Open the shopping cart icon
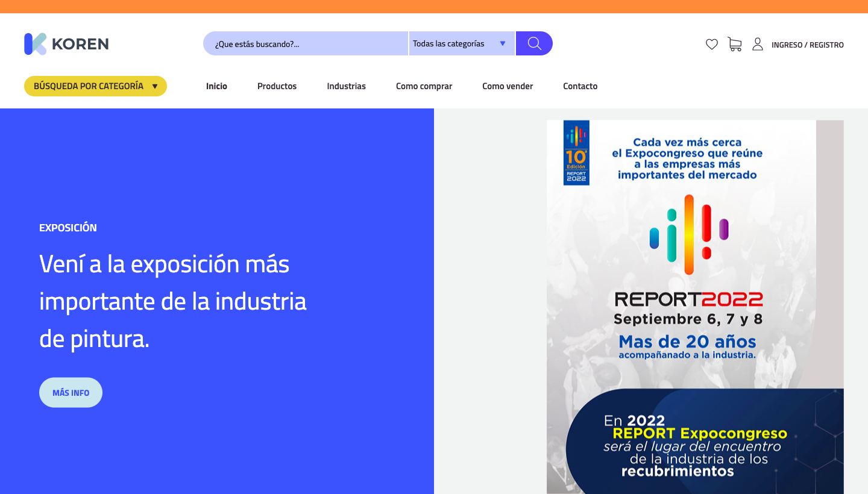 tap(735, 44)
